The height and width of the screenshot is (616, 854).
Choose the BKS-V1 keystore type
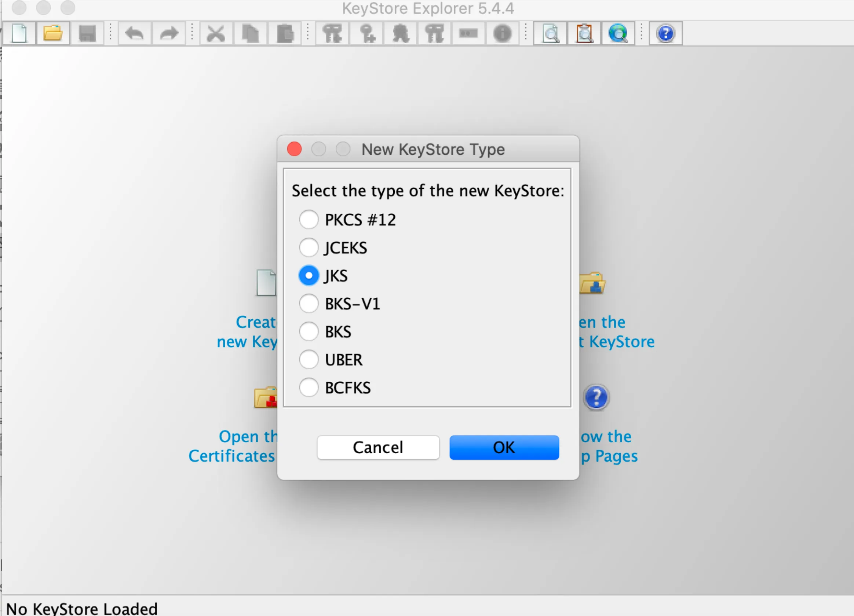point(309,304)
